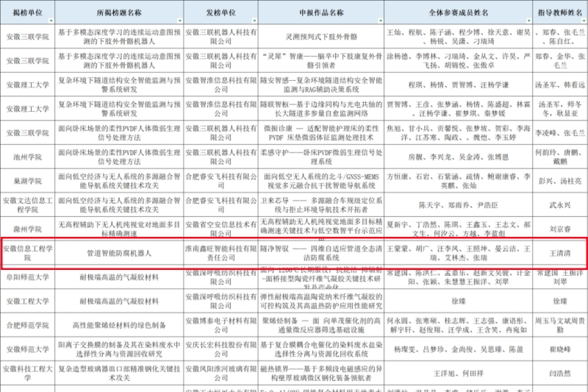Click the 安徽省空安信息技术有限公司 cell

tap(221, 229)
